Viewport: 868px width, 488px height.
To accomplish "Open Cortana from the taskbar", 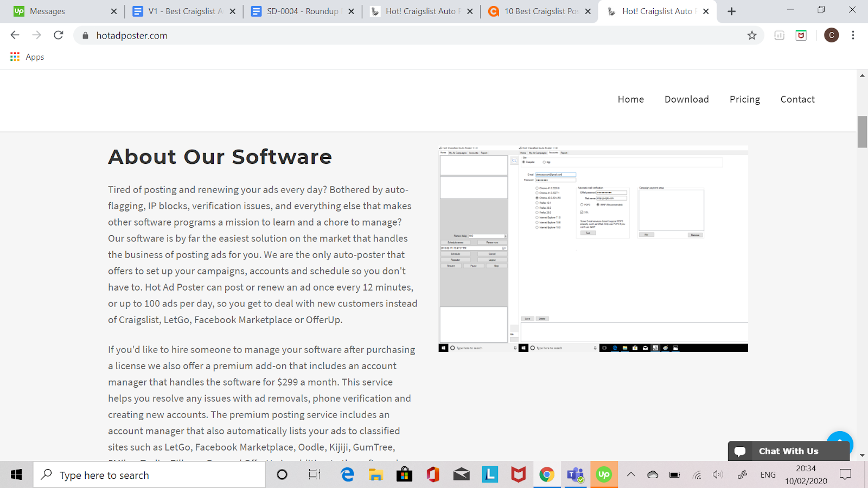I will pyautogui.click(x=282, y=475).
